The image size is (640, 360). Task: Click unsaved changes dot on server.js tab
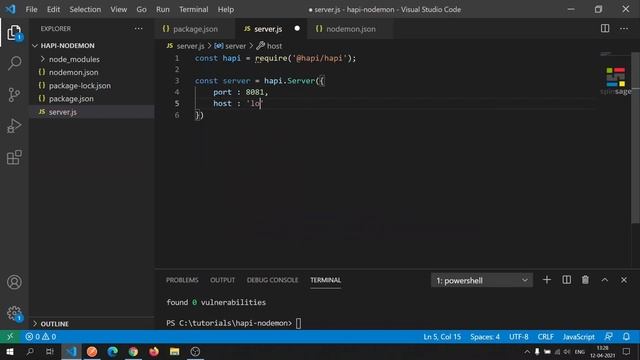pos(297,29)
